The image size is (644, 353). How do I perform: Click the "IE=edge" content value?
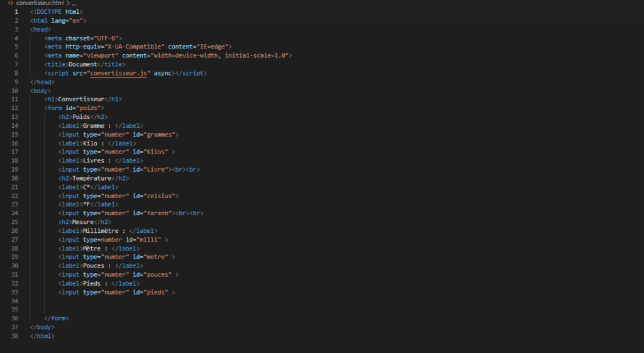[213, 47]
